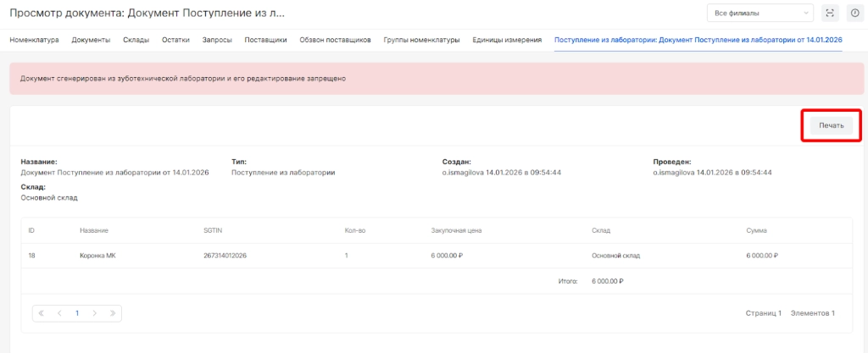The image size is (868, 353).
Task: Switch to the "Номенклатура" tab
Action: click(x=35, y=40)
